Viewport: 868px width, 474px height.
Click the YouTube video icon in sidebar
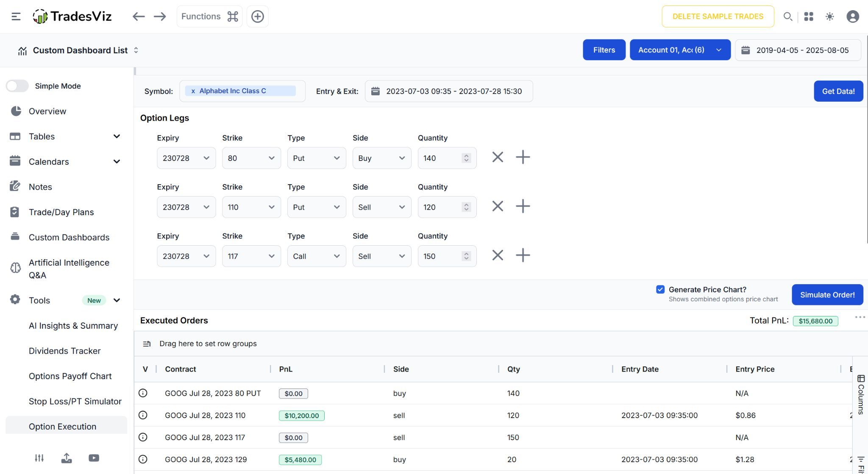94,458
